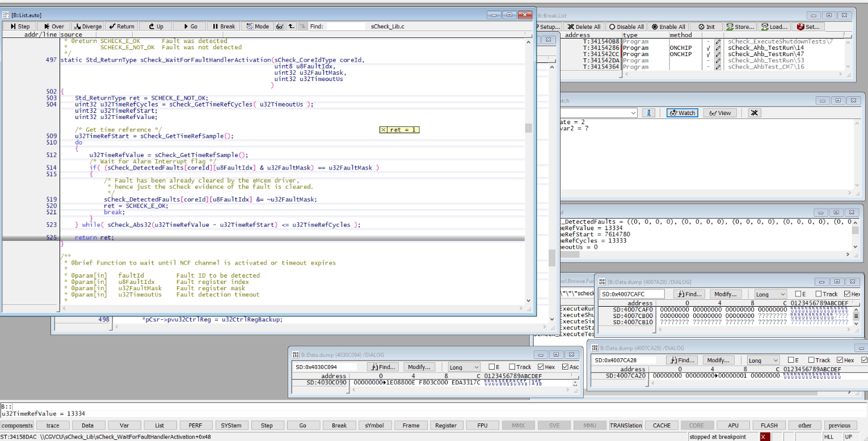
Task: Toggle E checkbox in the 4030C094 dump window
Action: pos(495,367)
